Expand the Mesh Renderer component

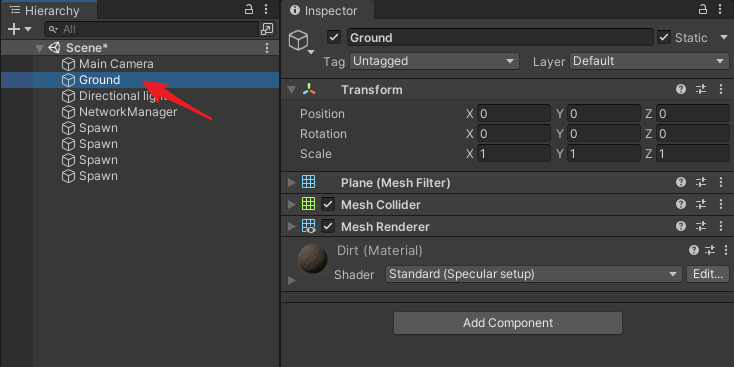292,227
